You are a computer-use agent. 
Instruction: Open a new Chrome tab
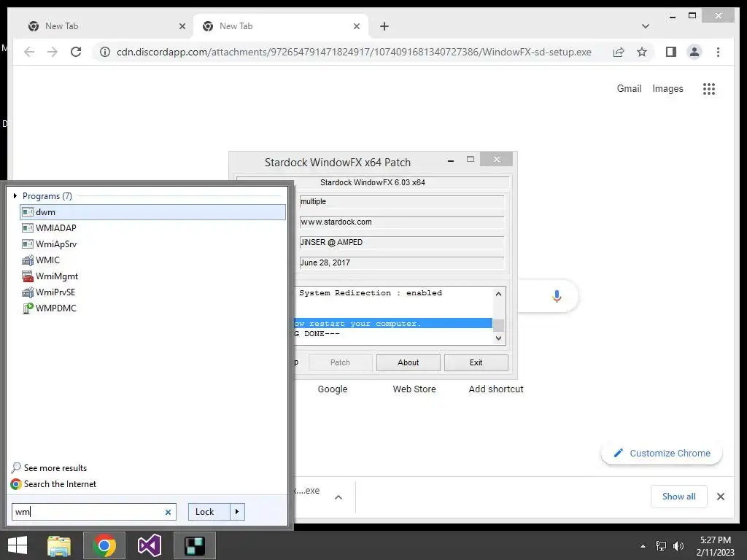pyautogui.click(x=384, y=27)
